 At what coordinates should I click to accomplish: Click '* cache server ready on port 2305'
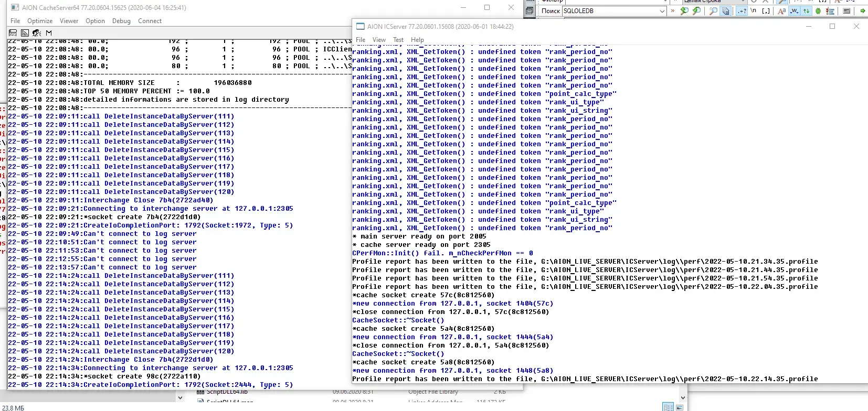[x=421, y=245]
